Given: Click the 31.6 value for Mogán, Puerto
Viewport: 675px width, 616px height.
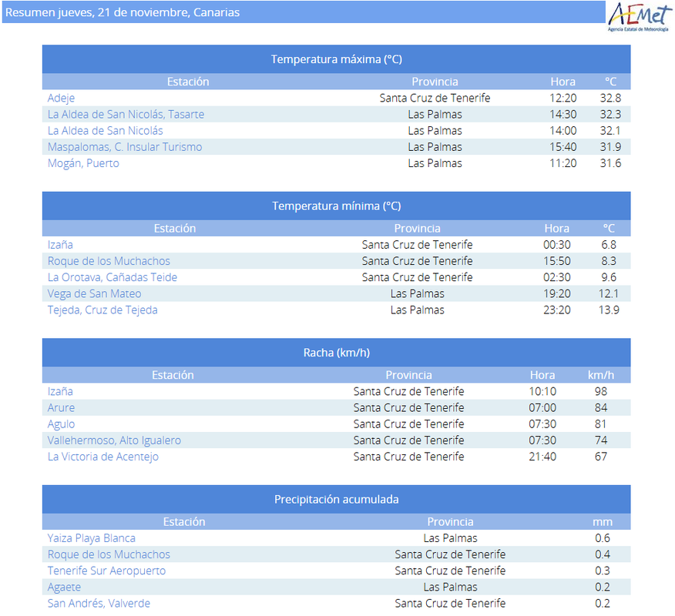Looking at the screenshot, I should pyautogui.click(x=610, y=163).
